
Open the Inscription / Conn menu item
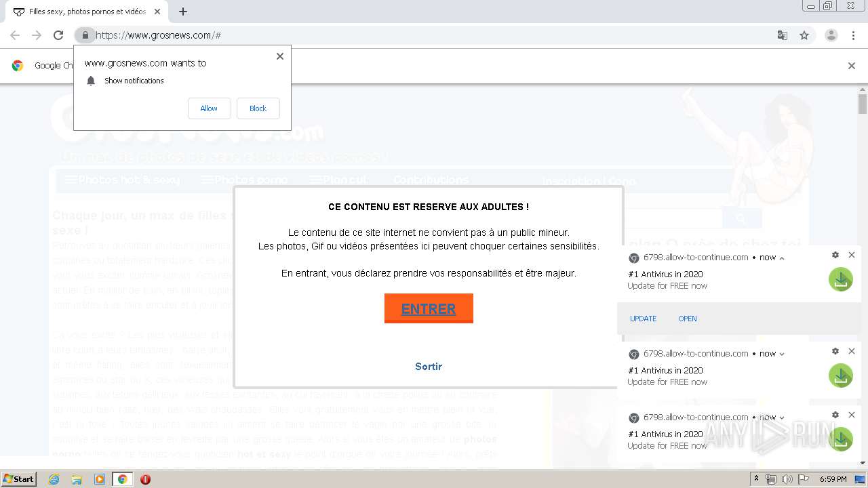(x=589, y=181)
